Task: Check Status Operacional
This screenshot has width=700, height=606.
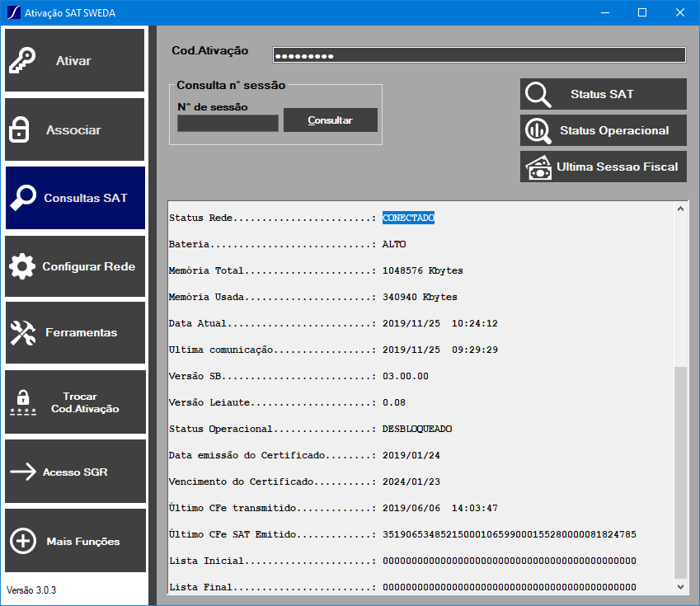Action: coord(604,130)
